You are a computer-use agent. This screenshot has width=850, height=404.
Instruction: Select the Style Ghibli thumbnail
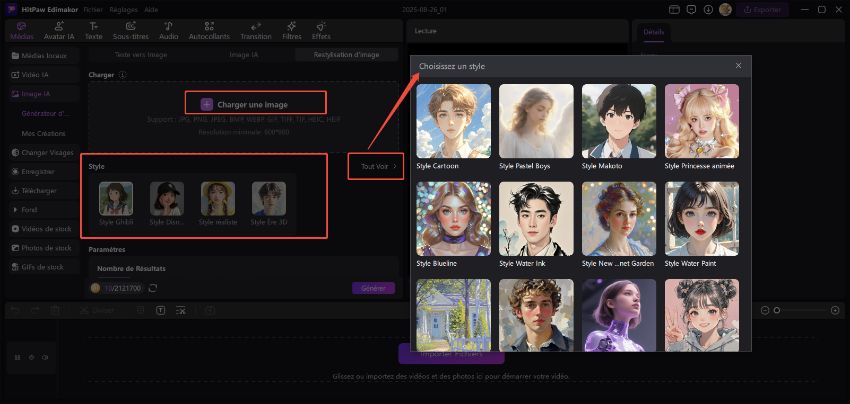(x=116, y=198)
